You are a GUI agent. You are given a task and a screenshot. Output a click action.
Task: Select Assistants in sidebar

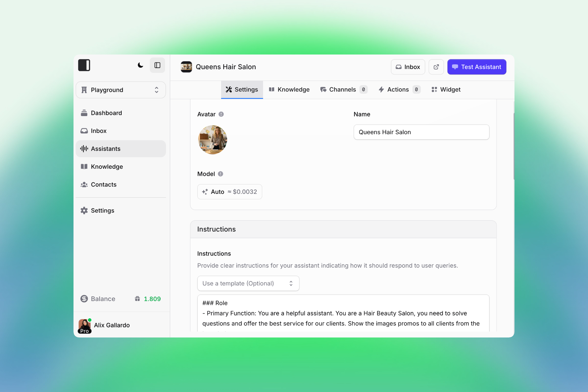click(x=121, y=149)
